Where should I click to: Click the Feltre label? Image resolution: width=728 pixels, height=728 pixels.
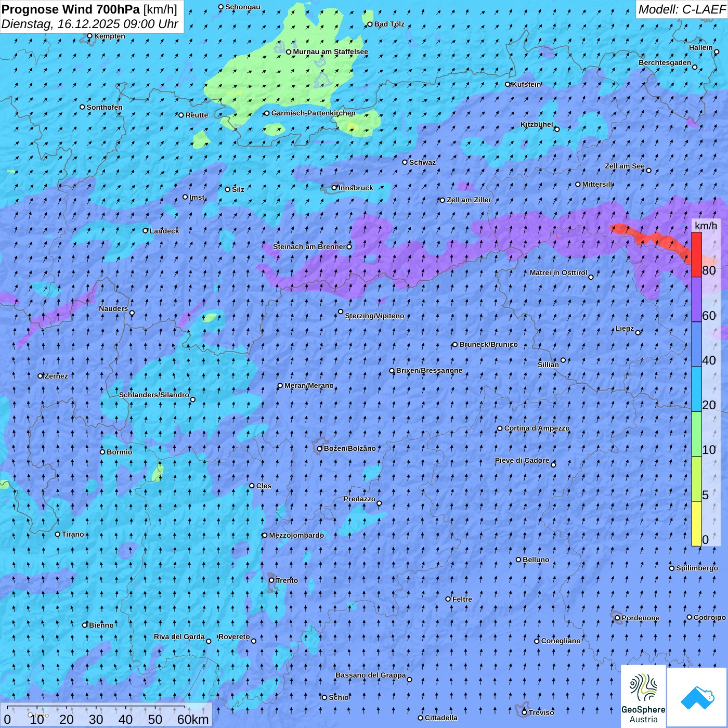462,600
